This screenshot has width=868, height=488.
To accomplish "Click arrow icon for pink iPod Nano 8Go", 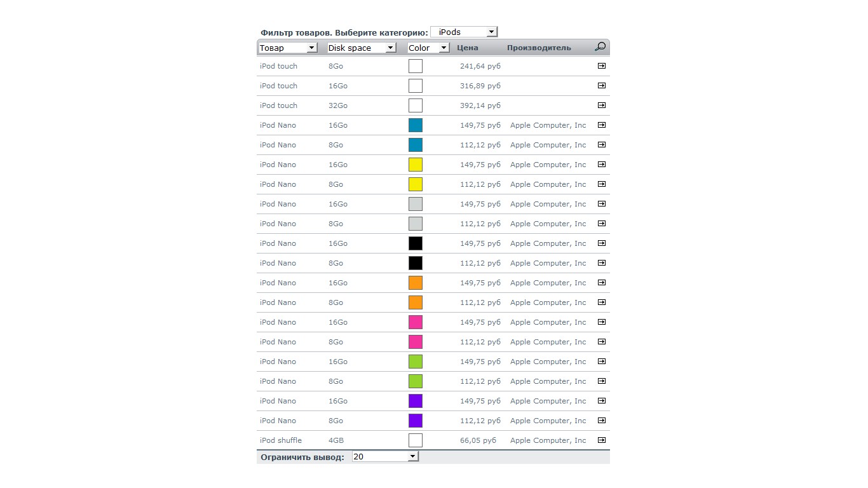I will (602, 342).
